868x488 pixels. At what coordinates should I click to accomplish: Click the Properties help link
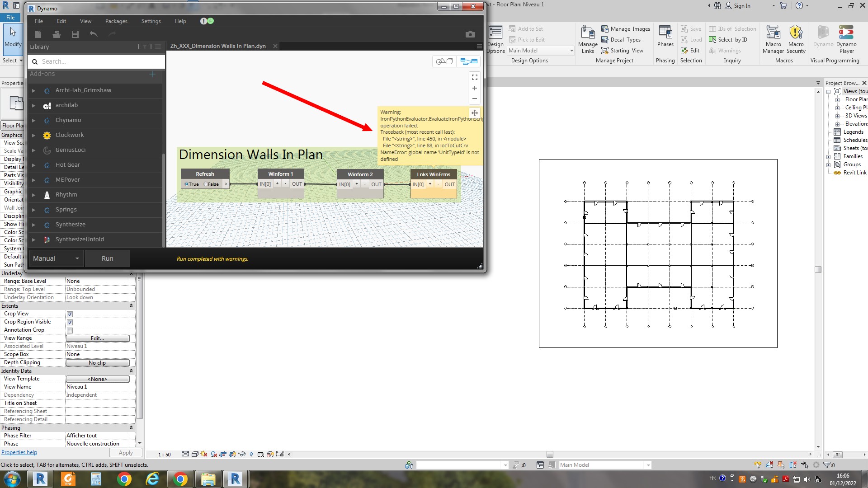coord(19,452)
